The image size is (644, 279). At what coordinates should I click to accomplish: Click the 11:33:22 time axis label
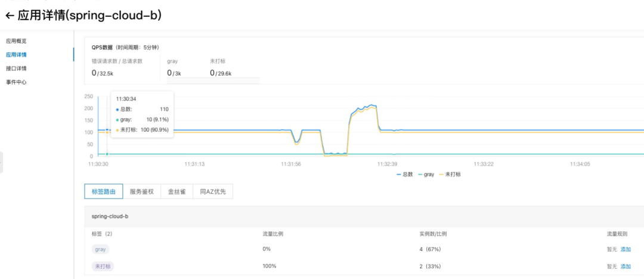coord(484,164)
